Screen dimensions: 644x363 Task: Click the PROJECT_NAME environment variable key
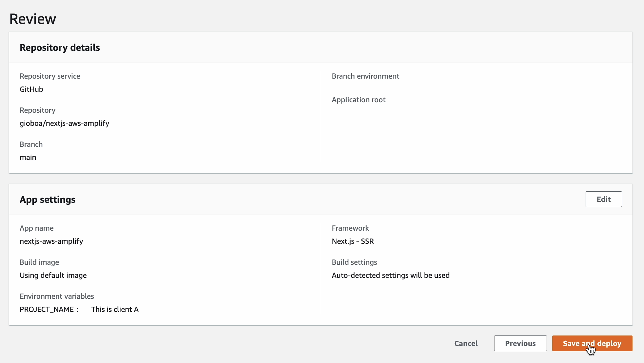click(47, 309)
